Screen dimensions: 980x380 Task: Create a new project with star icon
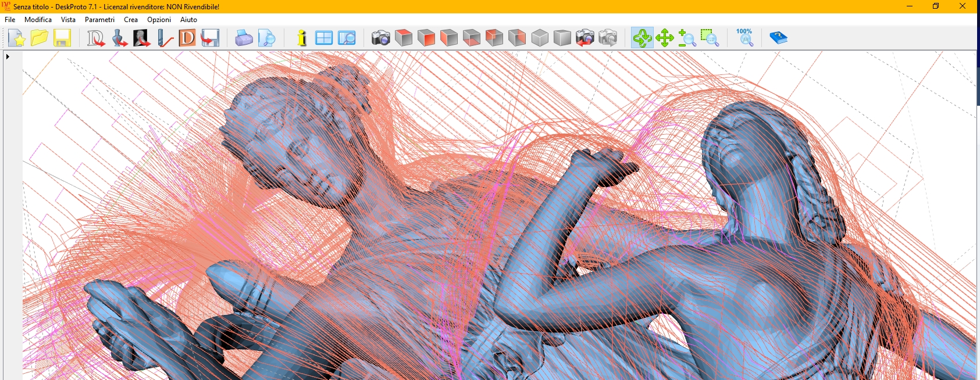(x=17, y=38)
